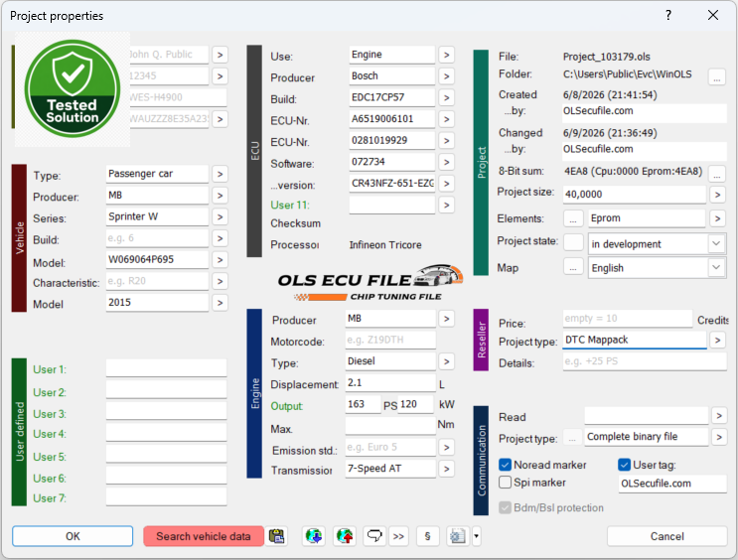Click the arrow next to Emission std. field
The height and width of the screenshot is (560, 738).
[x=446, y=448]
